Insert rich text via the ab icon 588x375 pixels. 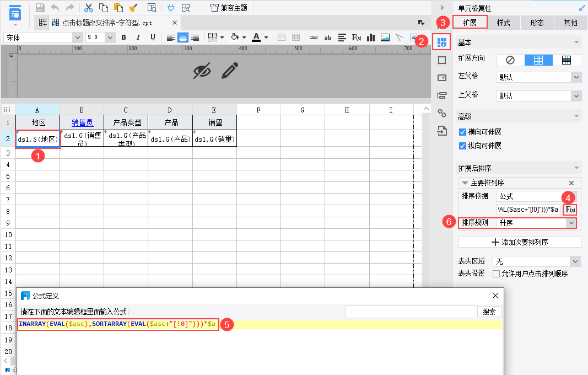coord(328,37)
